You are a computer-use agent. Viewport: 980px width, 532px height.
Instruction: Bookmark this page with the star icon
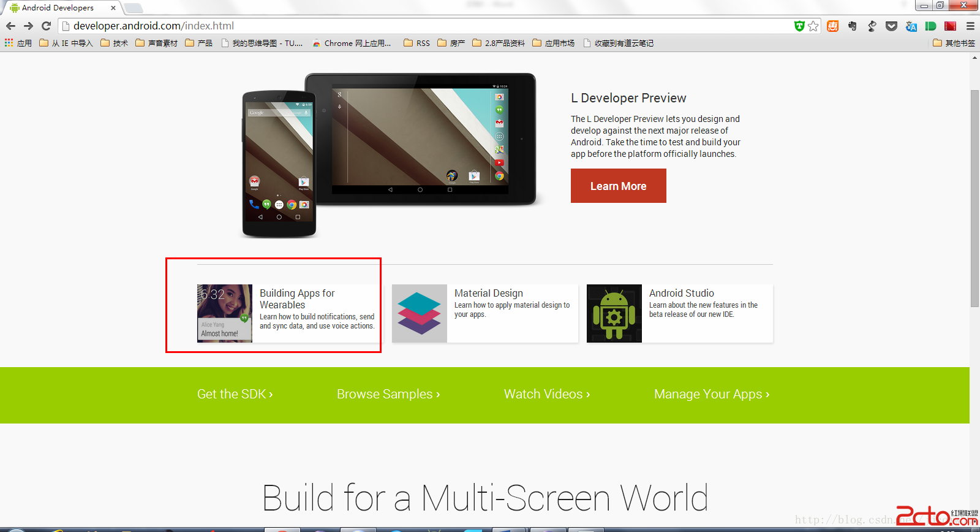click(x=813, y=26)
